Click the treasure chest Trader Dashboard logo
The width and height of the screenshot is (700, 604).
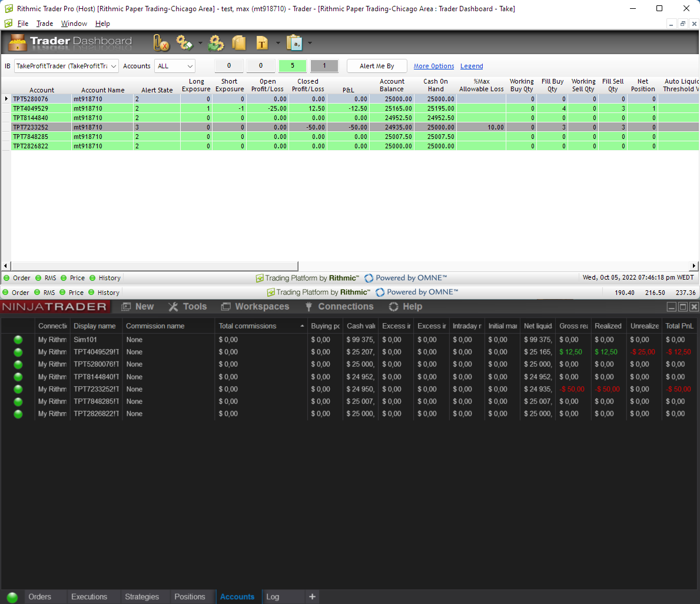click(18, 43)
